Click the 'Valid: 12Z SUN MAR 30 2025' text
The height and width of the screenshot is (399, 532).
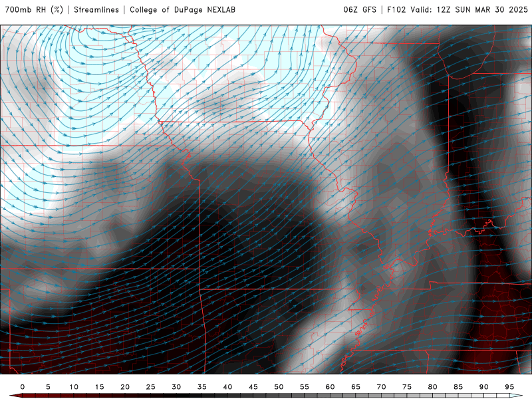(469, 9)
